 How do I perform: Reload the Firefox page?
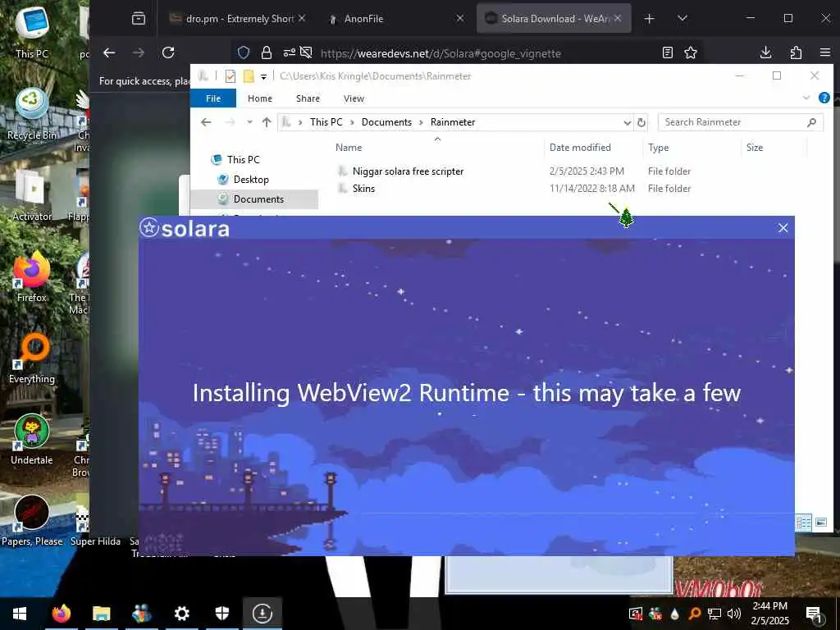[168, 52]
